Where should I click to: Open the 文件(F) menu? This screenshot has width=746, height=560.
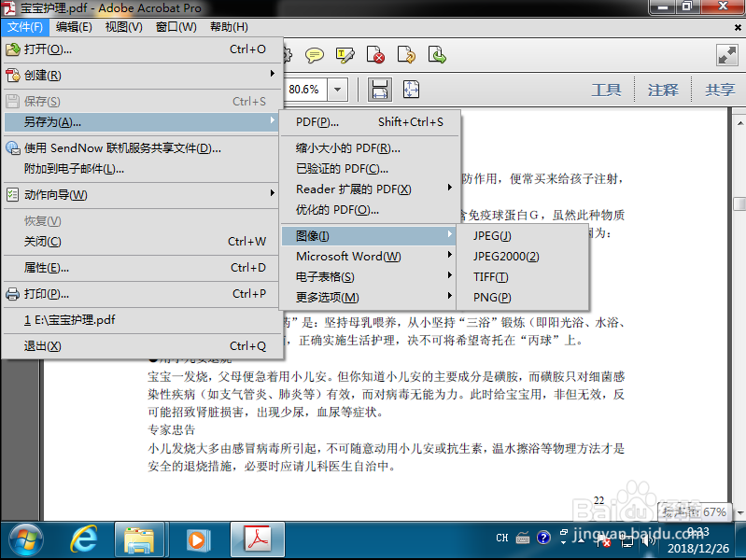pos(24,27)
